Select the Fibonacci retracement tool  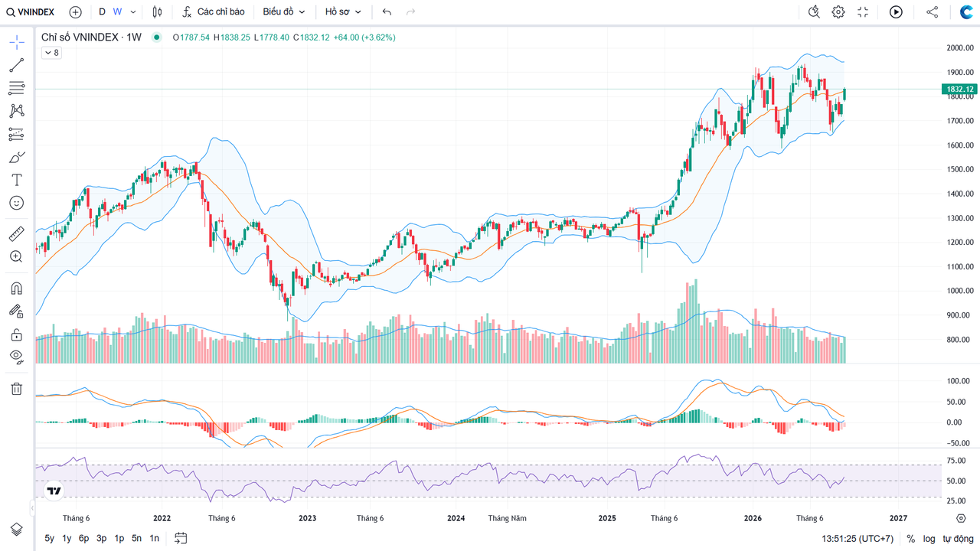tap(16, 88)
